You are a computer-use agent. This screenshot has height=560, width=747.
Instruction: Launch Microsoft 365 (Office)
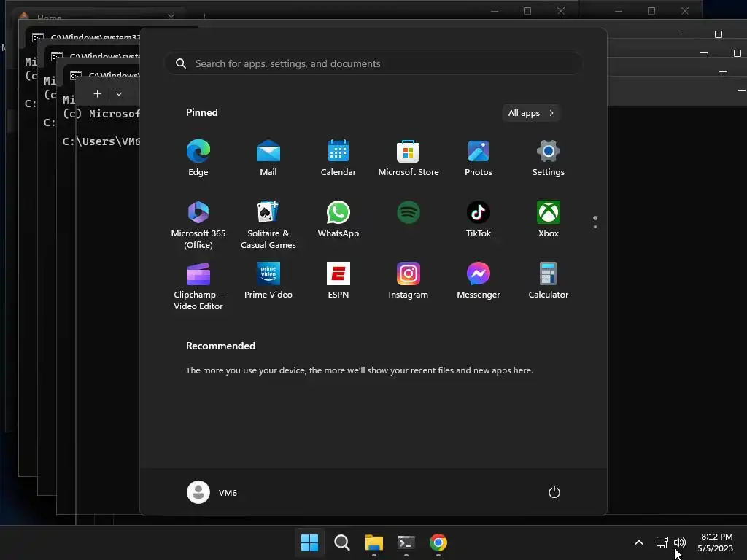198,225
